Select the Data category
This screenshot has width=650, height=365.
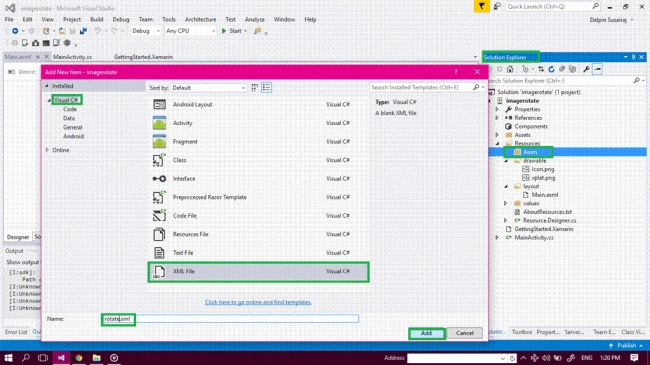click(x=69, y=119)
